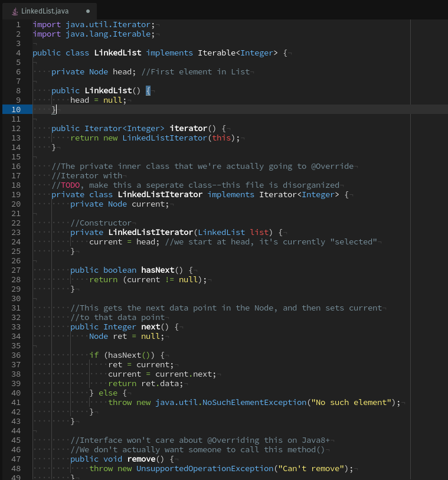
Task: Click the "!=" operator on line 28
Action: click(x=169, y=280)
